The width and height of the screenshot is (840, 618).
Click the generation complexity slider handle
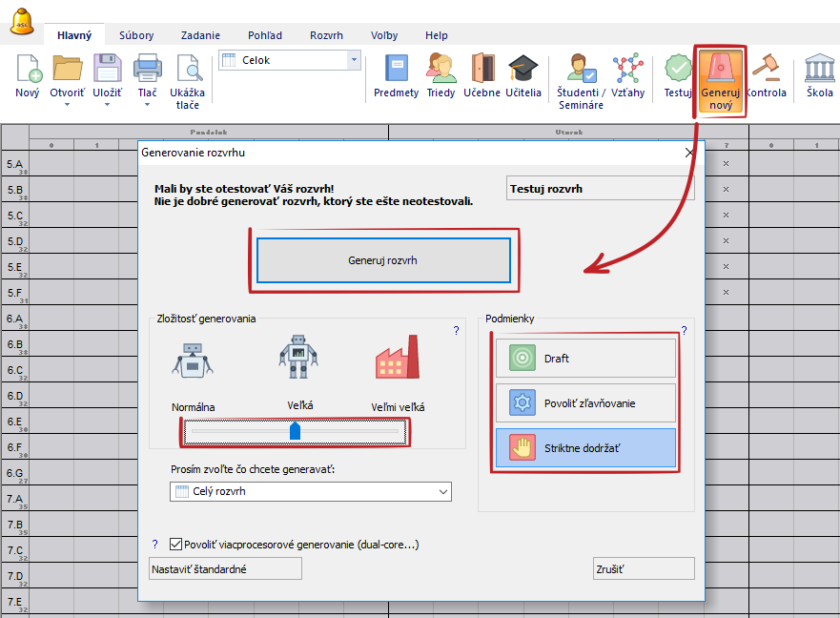pos(295,432)
